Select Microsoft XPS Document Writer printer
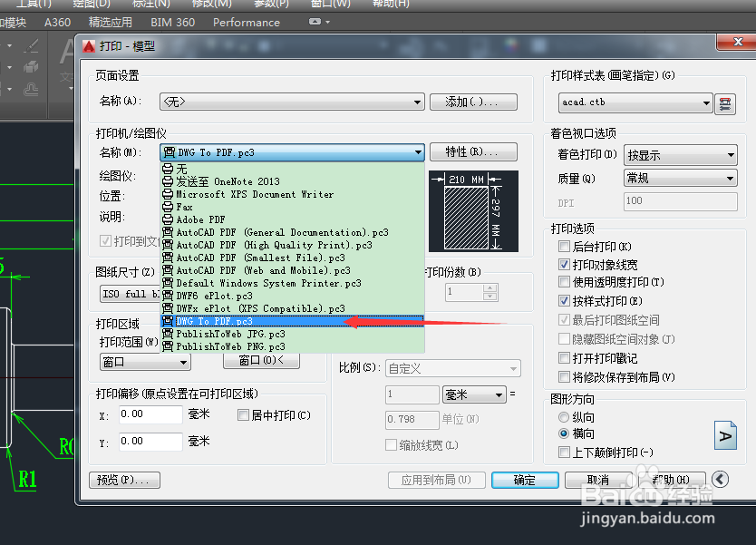This screenshot has width=756, height=545. (292, 194)
